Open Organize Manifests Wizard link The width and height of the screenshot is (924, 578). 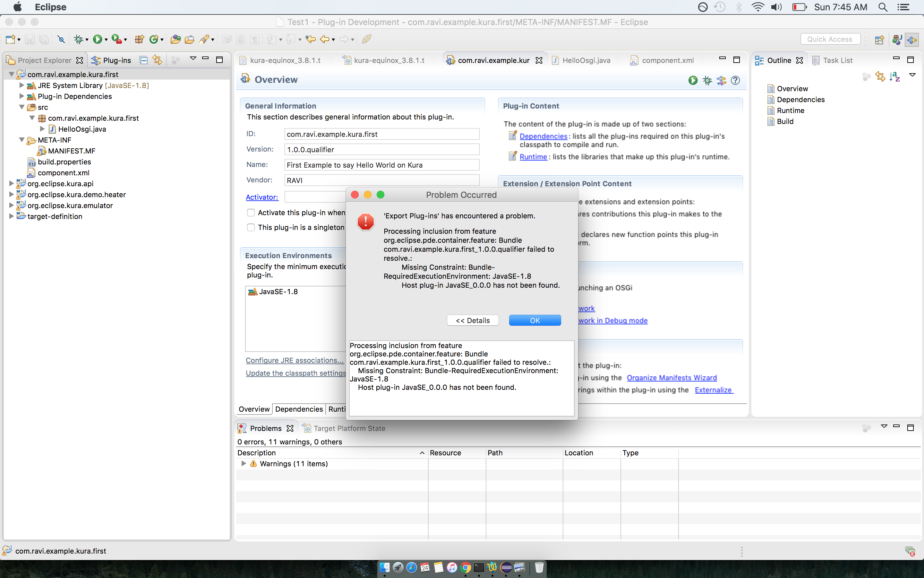point(672,378)
